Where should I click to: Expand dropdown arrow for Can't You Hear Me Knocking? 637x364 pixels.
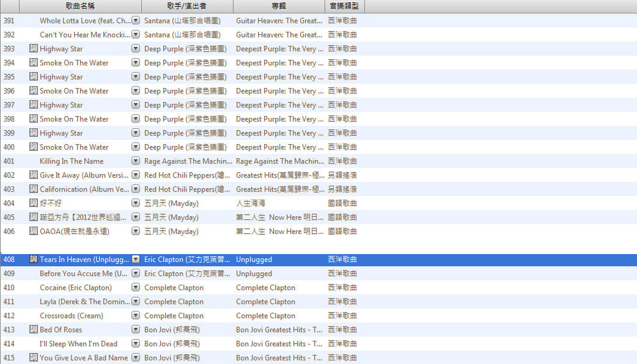point(136,34)
